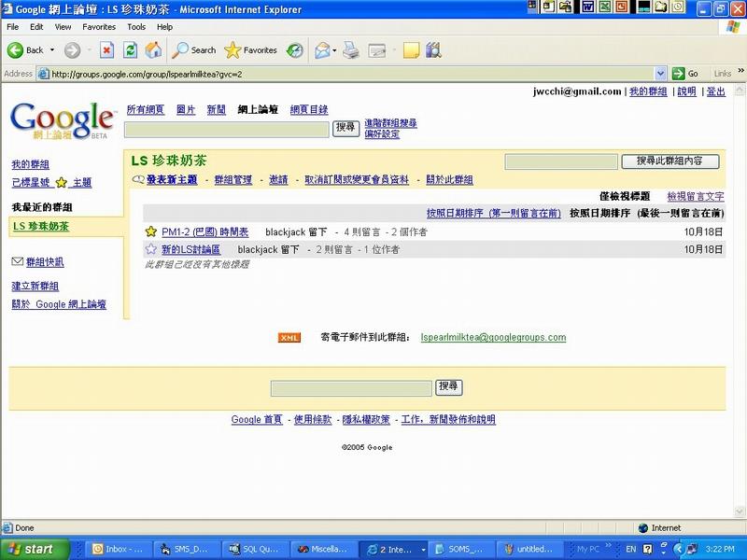Unstar the PM1-2 topic yellow star
This screenshot has height=560, width=747.
coord(151,231)
